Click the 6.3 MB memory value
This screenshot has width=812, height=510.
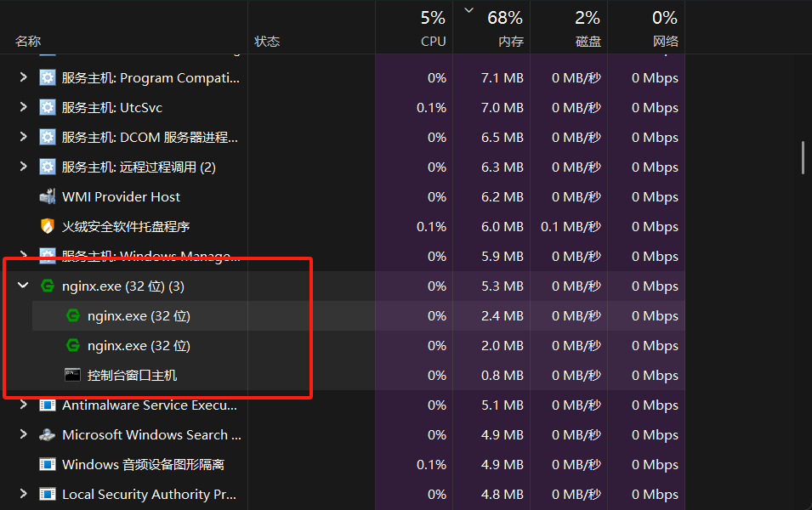[502, 167]
